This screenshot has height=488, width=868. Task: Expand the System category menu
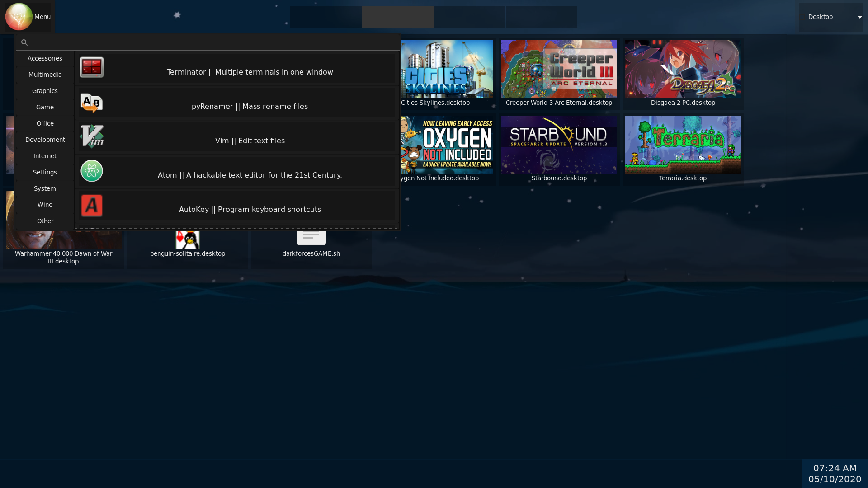[x=45, y=188]
